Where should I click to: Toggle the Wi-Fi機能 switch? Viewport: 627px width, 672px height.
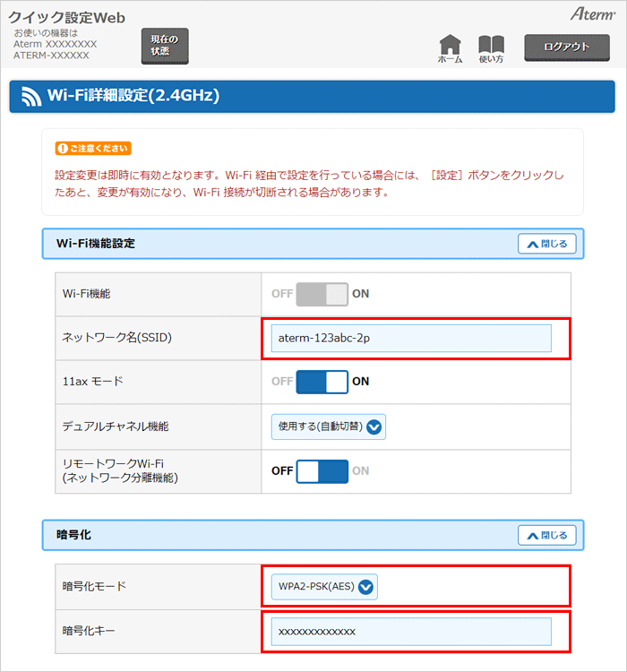322,294
